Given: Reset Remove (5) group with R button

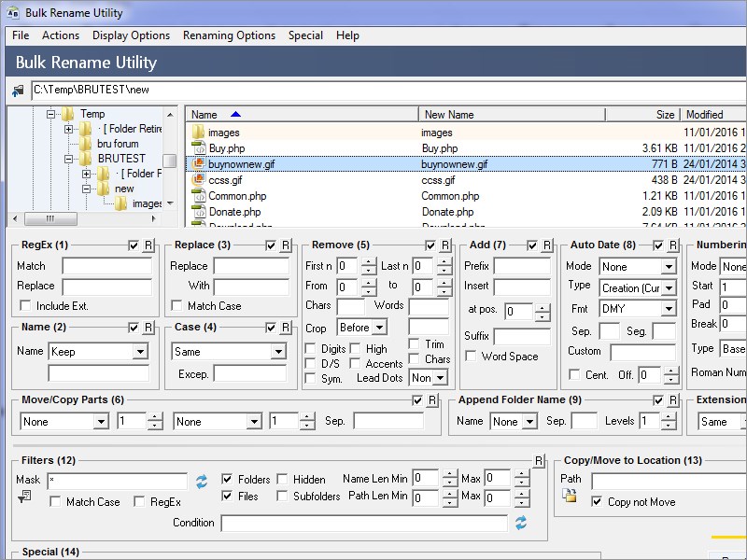Looking at the screenshot, I should (445, 245).
